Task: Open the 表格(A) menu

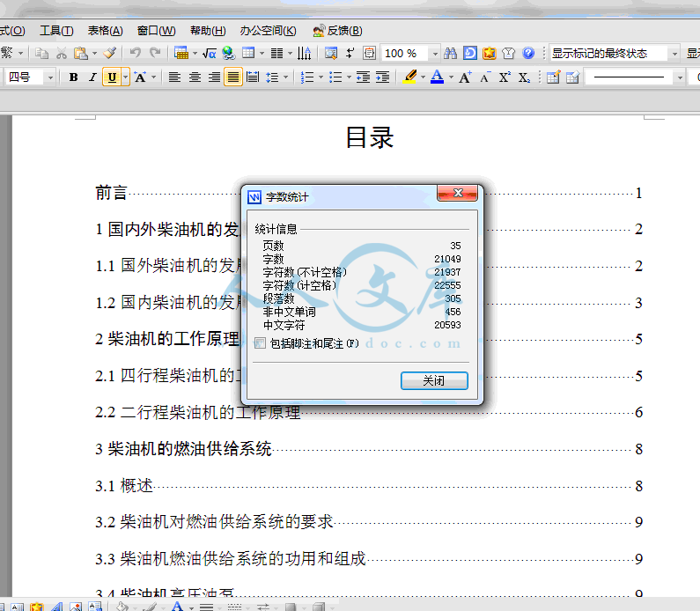Action: [105, 30]
